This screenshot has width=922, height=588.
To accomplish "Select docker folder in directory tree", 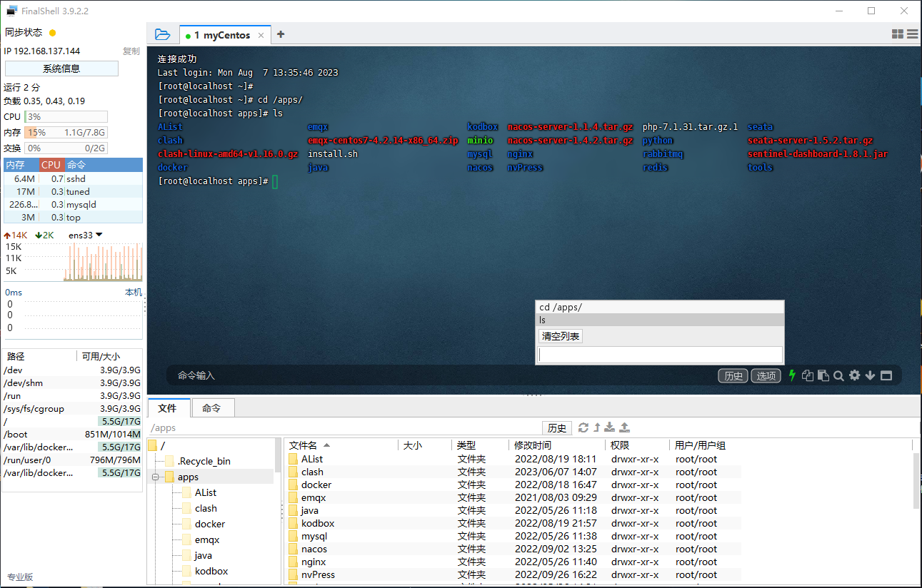I will pos(210,524).
